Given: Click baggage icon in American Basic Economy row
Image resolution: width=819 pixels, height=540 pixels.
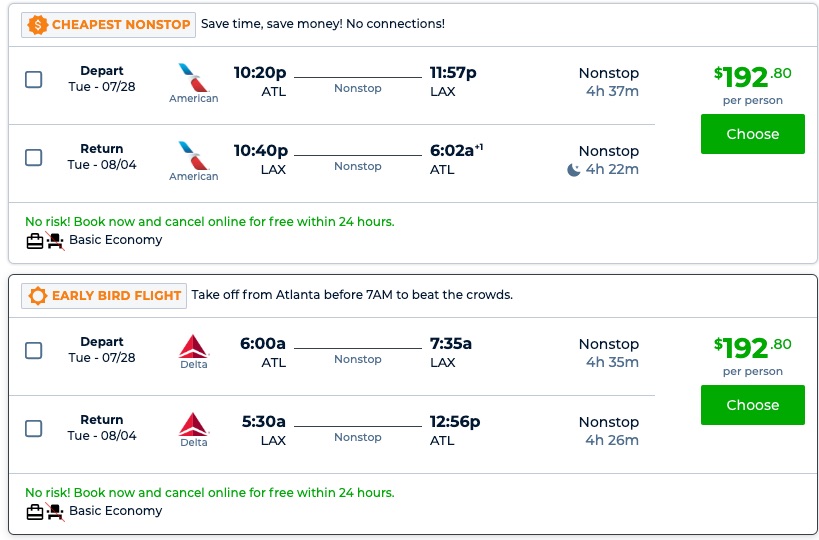Looking at the screenshot, I should [35, 240].
